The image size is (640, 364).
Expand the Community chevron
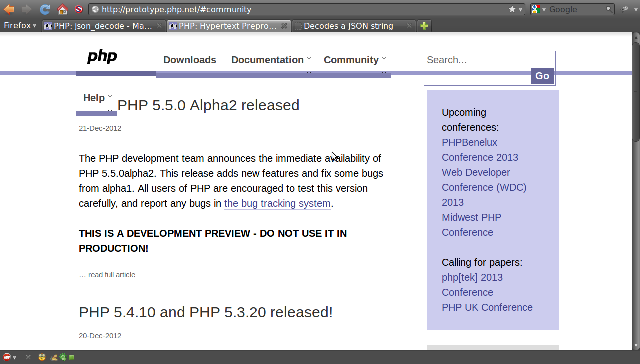pos(384,58)
